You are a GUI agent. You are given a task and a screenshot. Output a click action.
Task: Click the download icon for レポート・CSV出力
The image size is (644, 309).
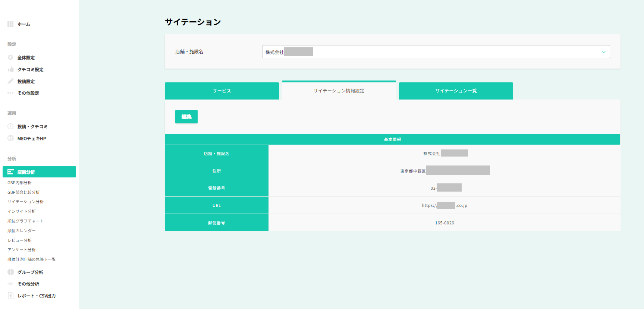point(10,296)
